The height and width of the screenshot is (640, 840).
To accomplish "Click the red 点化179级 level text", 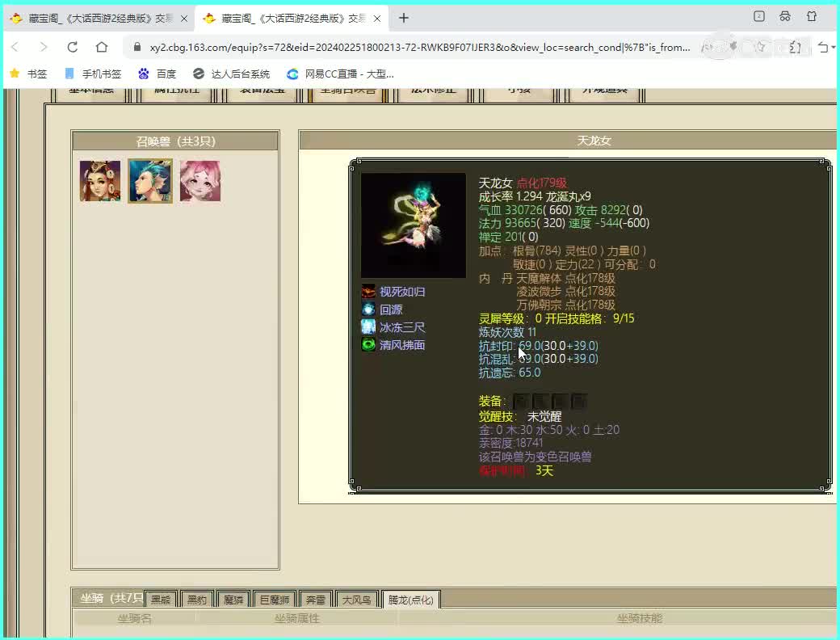I will pos(542,183).
